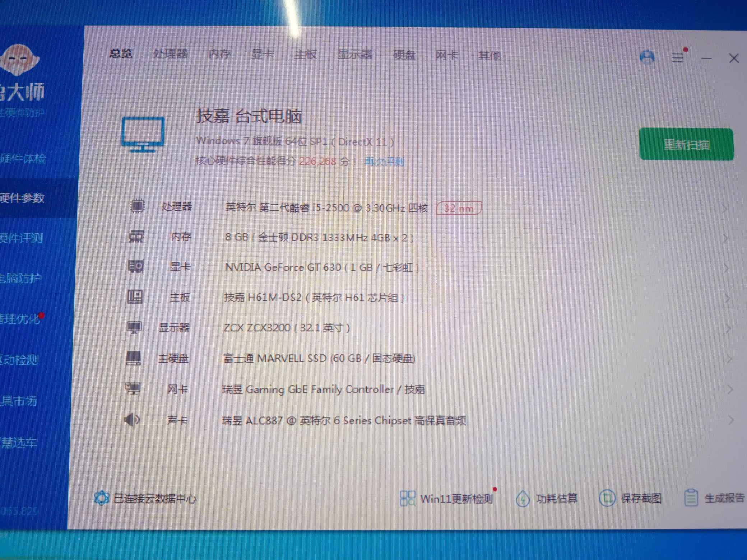Expand the 内存 row chevron
The image size is (747, 560).
point(725,238)
